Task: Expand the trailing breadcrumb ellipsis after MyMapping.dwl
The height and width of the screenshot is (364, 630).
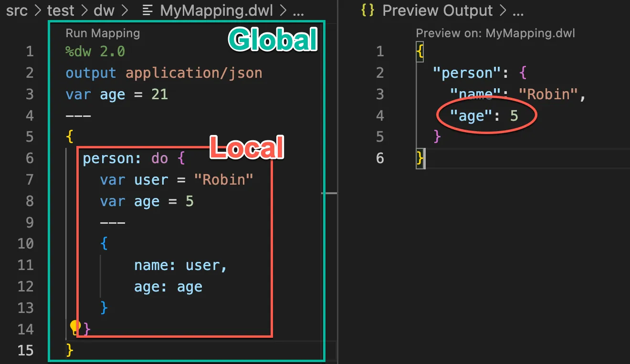Action: coord(298,13)
